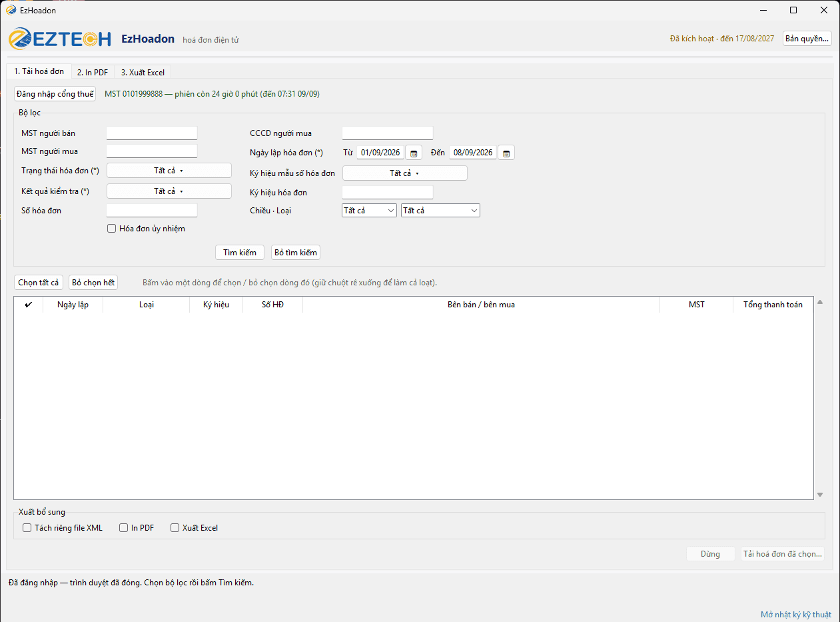This screenshot has width=840, height=622.
Task: Expand the Chiều combo box
Action: 369,211
